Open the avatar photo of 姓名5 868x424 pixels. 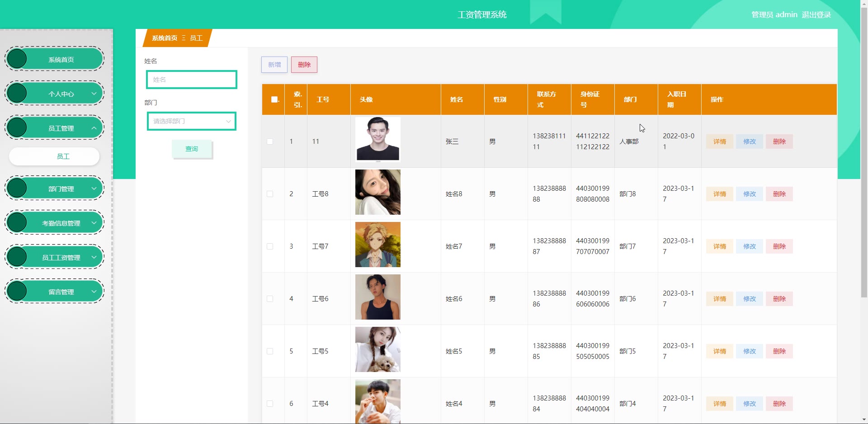click(x=378, y=349)
